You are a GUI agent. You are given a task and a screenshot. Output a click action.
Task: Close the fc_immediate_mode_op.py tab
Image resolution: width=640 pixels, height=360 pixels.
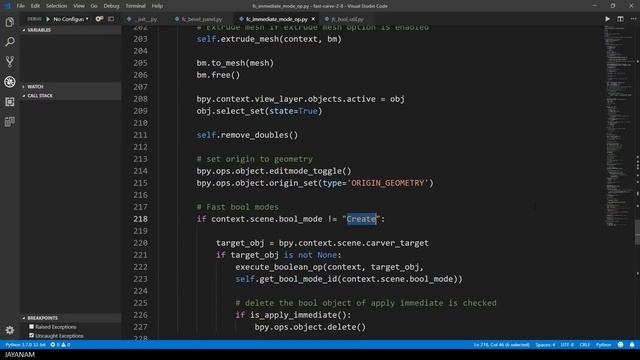(x=313, y=19)
